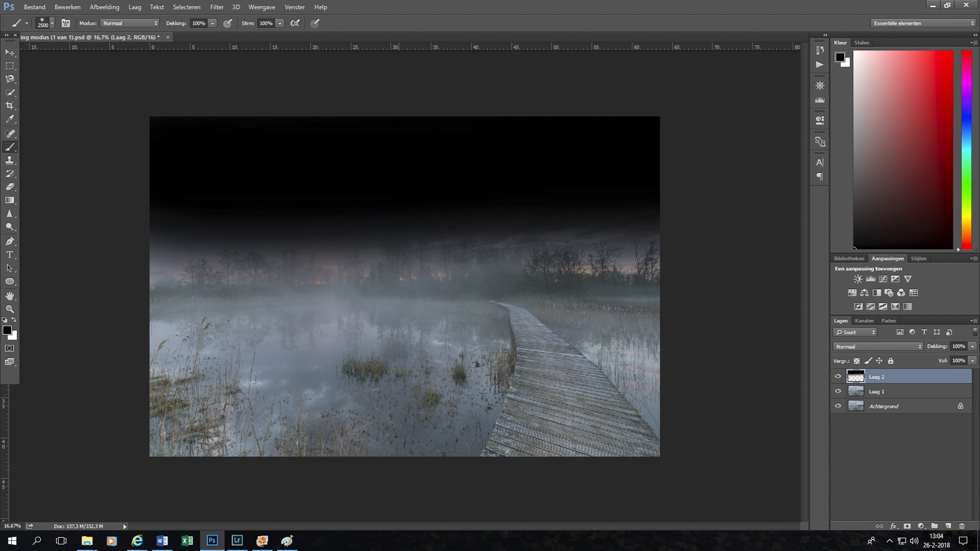Open the Dekking opacity slider arrow in options bar
The width and height of the screenshot is (980, 551).
pyautogui.click(x=212, y=23)
